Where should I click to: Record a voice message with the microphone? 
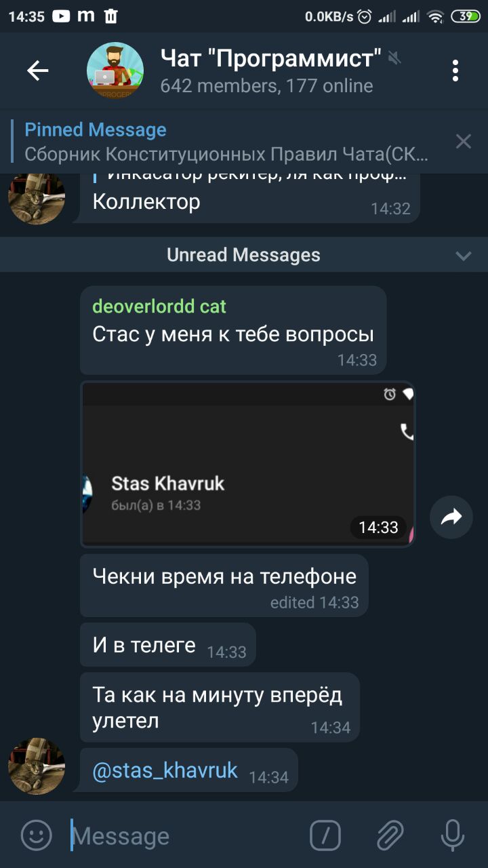click(452, 835)
